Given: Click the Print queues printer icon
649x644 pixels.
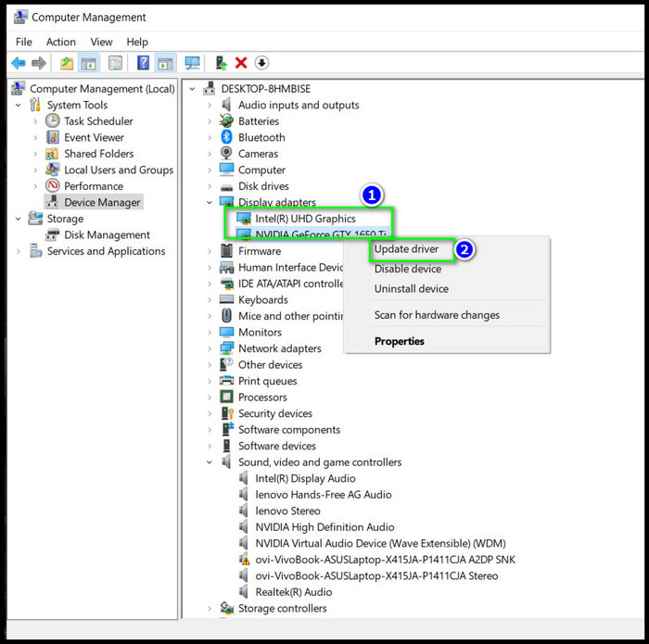Looking at the screenshot, I should tap(227, 381).
